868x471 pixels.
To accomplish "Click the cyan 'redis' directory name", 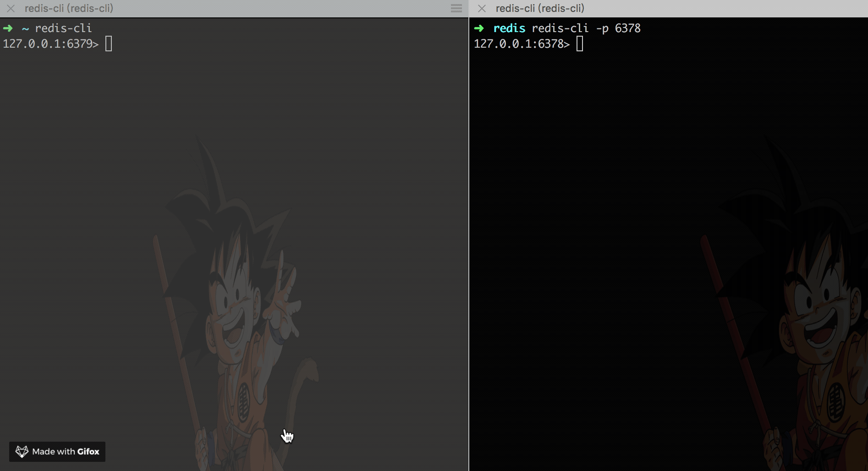I will [x=509, y=28].
